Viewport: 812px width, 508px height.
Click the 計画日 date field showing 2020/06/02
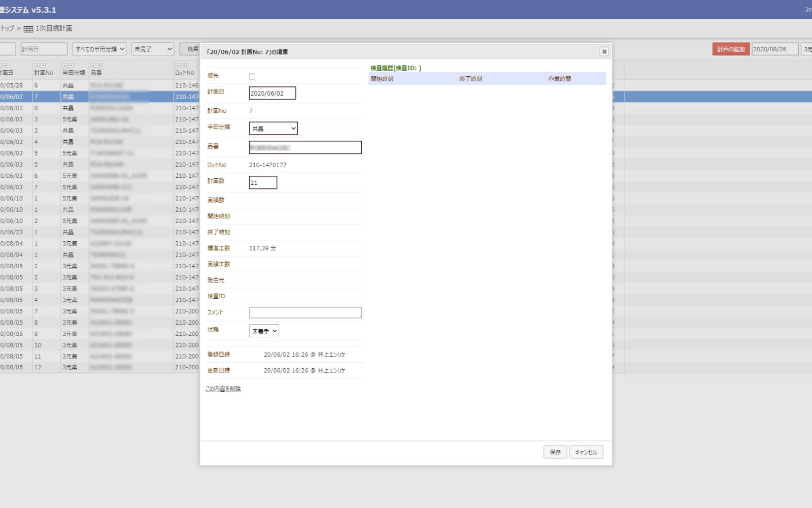273,93
